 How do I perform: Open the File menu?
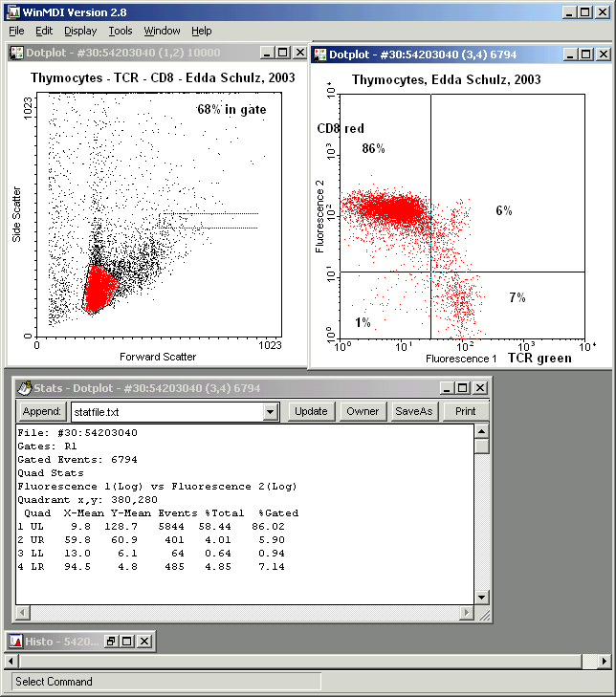coord(16,31)
